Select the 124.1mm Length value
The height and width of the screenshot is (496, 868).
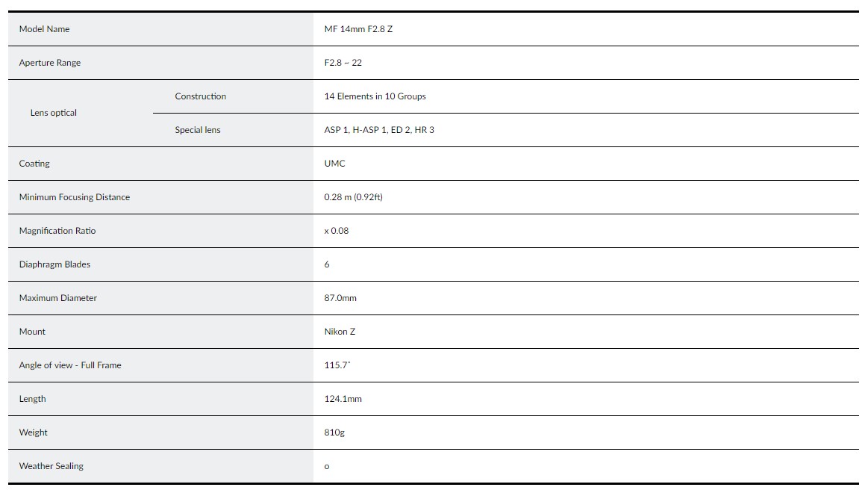tap(343, 399)
